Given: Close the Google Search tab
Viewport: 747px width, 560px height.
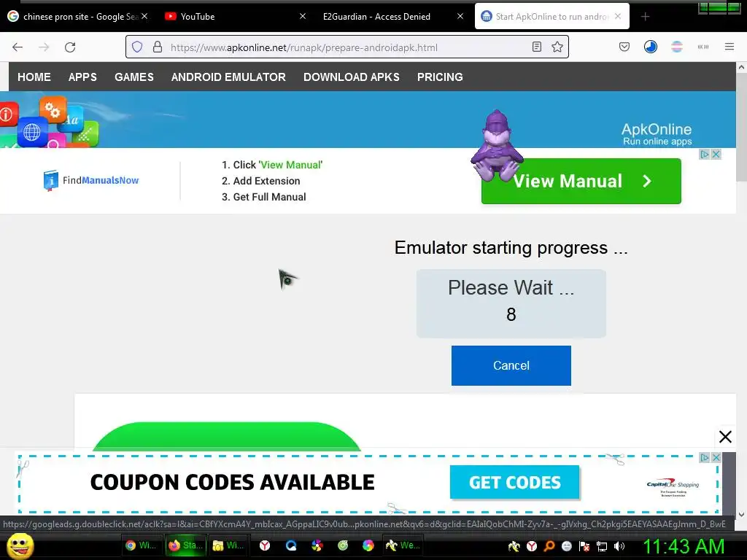Looking at the screenshot, I should coord(144,16).
